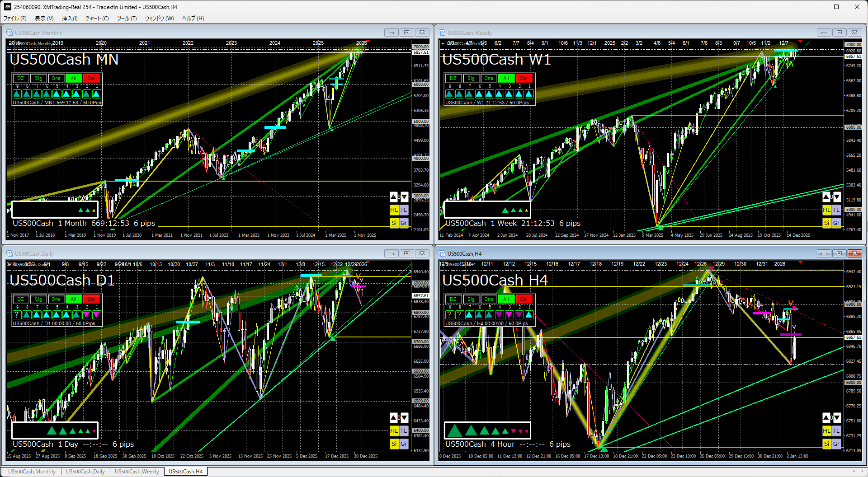Toggle Sig in the Monthly chart panel
The width and height of the screenshot is (868, 477).
(38, 78)
